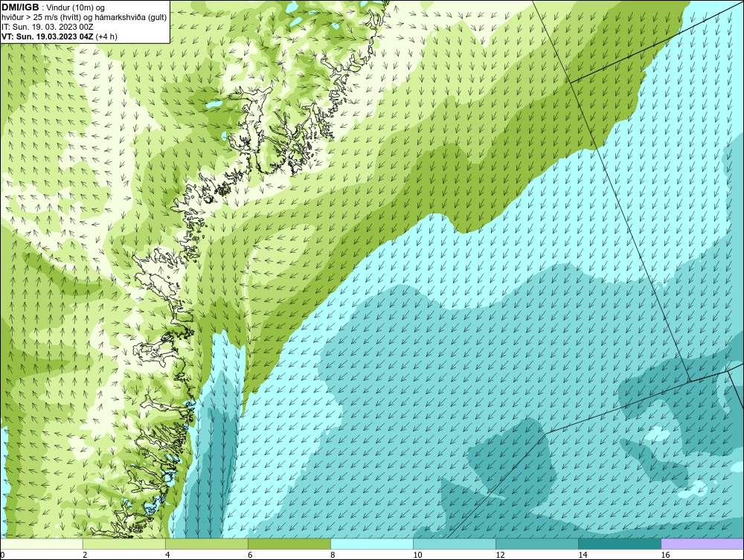Click the legend scale label '14'
The image size is (744, 560).
click(x=583, y=555)
